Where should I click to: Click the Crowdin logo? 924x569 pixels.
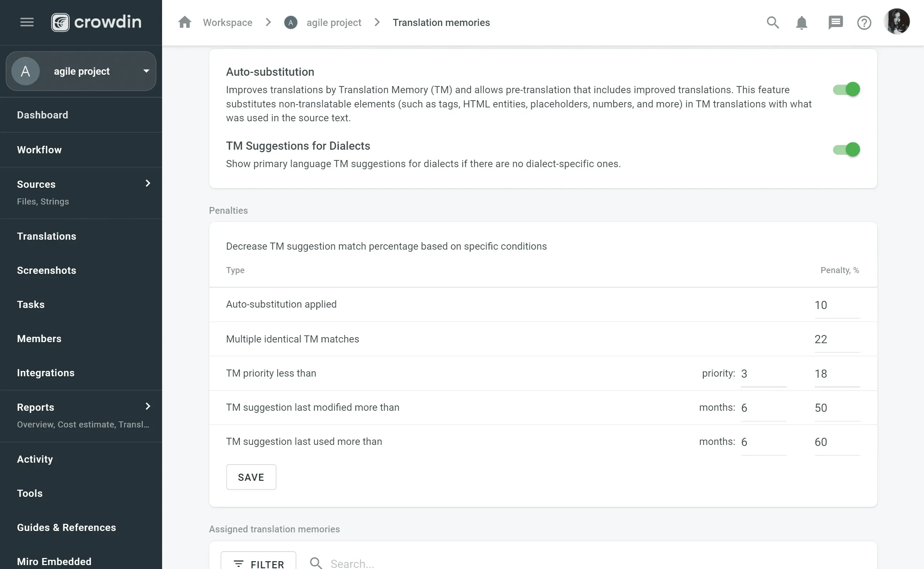coord(96,22)
